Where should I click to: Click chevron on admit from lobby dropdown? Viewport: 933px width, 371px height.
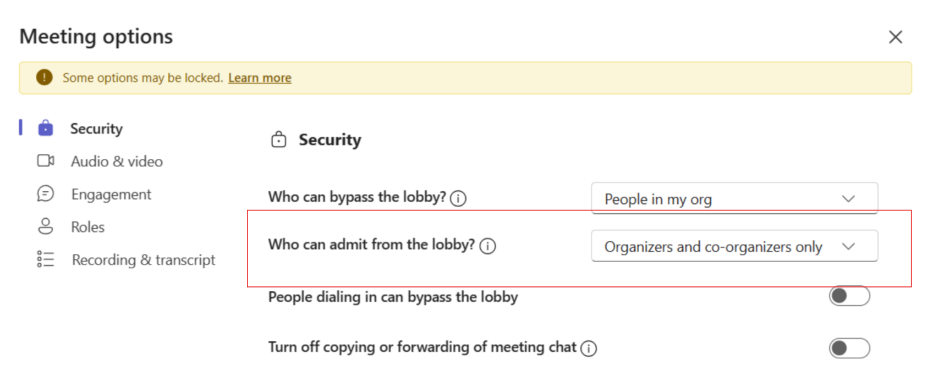(849, 246)
